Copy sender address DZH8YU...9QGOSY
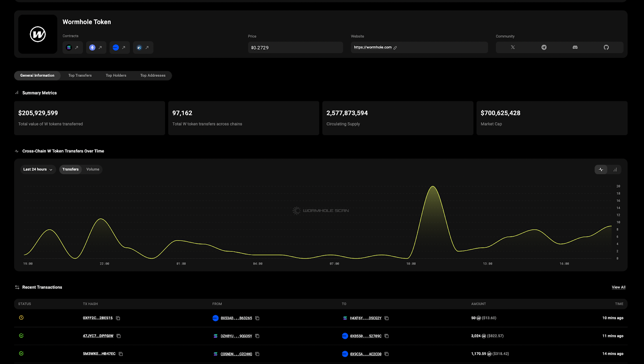 point(257,336)
